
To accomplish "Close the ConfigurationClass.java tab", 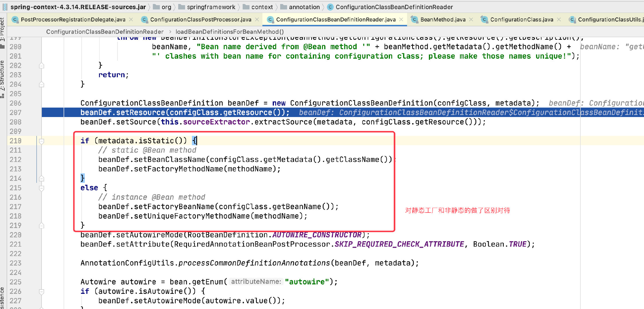I will pos(559,19).
